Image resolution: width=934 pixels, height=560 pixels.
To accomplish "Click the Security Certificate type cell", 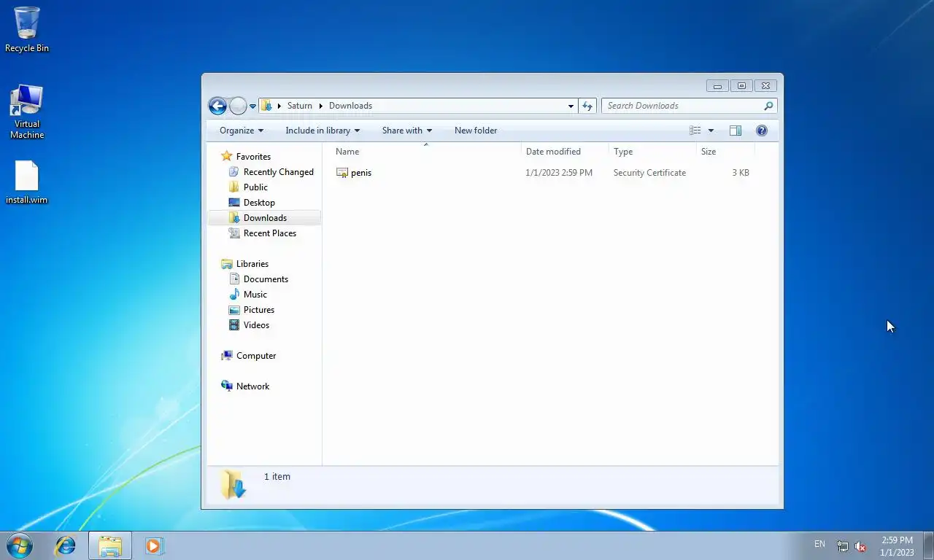I will point(649,173).
